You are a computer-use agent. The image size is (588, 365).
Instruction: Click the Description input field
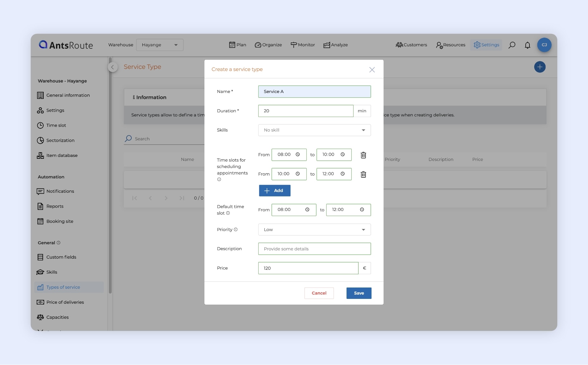314,249
